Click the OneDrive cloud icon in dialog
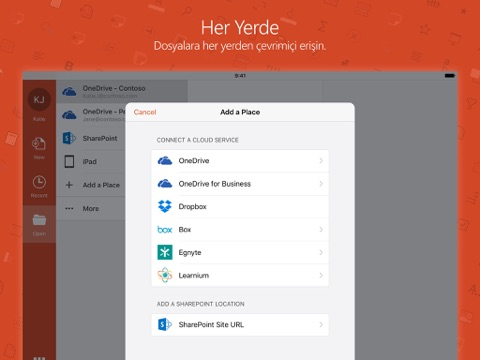Viewport: 480px width, 360px height. point(165,161)
